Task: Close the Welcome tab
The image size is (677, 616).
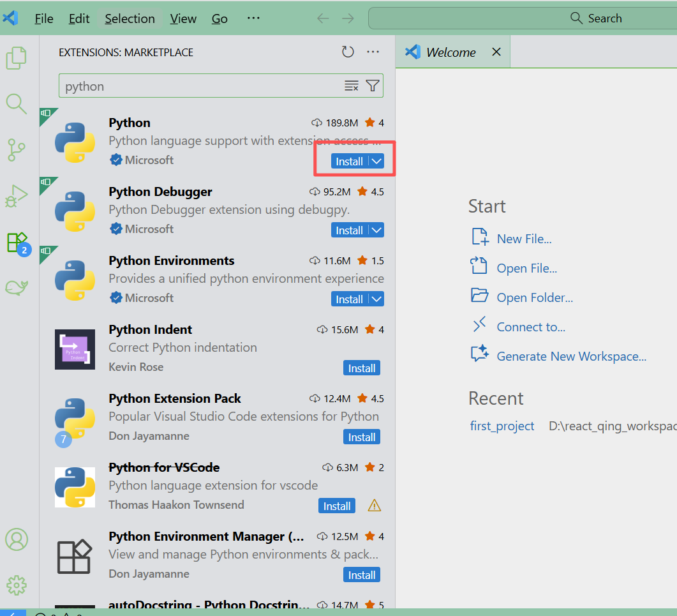Action: [496, 52]
